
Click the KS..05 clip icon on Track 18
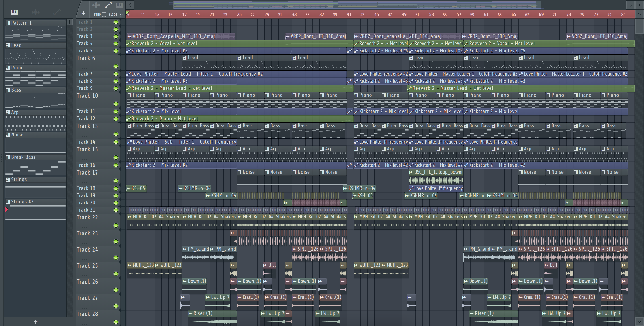coord(128,188)
